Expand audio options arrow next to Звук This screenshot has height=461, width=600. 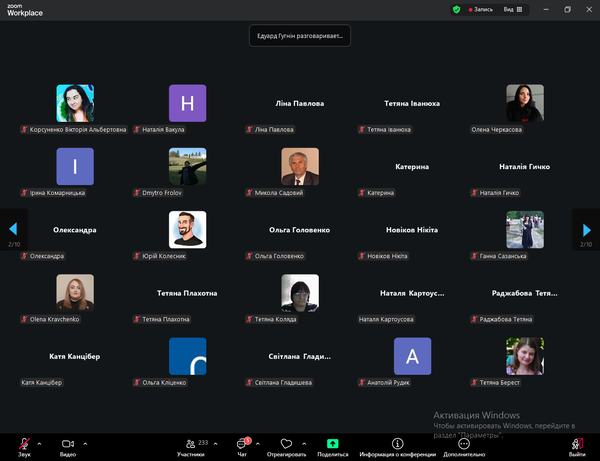39,443
